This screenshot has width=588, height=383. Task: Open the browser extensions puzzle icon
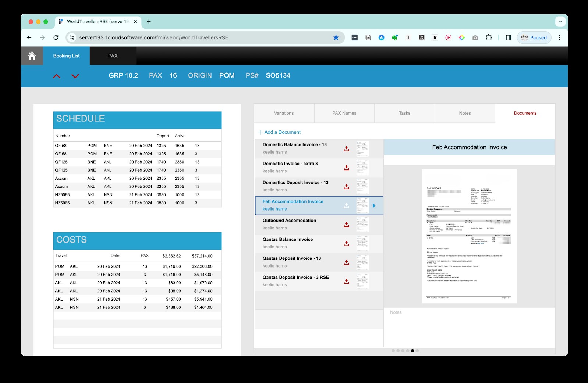(489, 37)
